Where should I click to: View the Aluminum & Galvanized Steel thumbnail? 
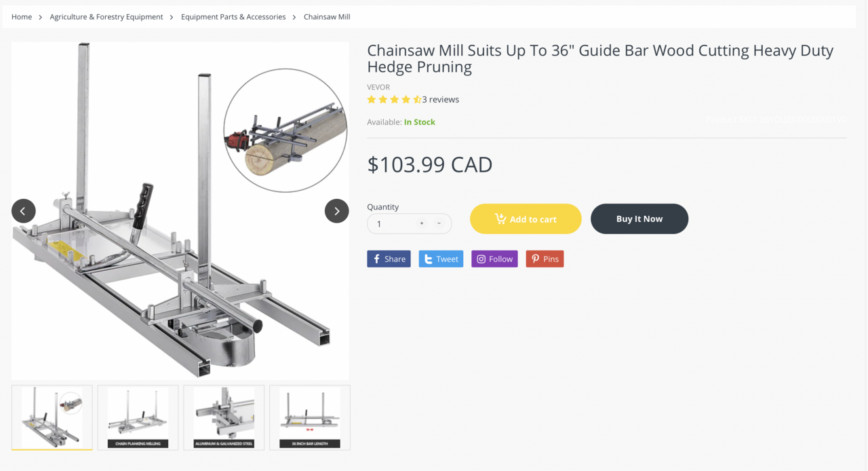224,417
